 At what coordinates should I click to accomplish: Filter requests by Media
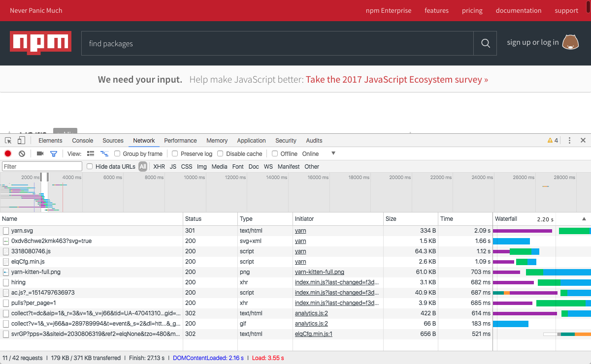220,167
